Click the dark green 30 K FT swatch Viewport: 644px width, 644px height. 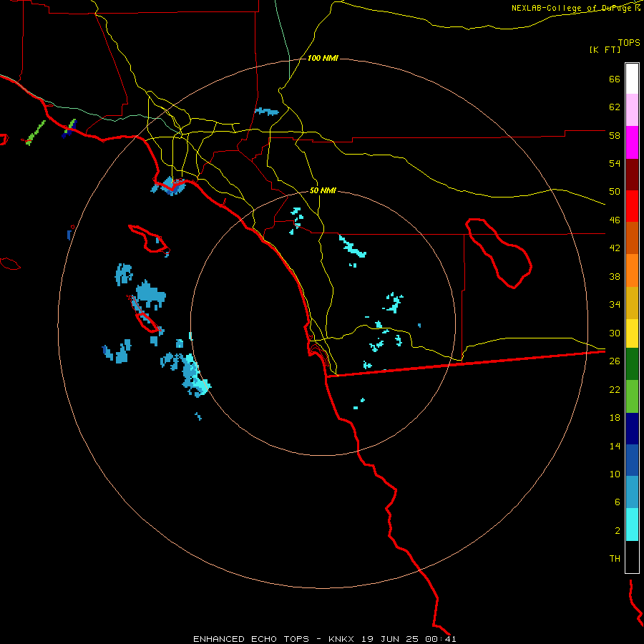tap(632, 364)
